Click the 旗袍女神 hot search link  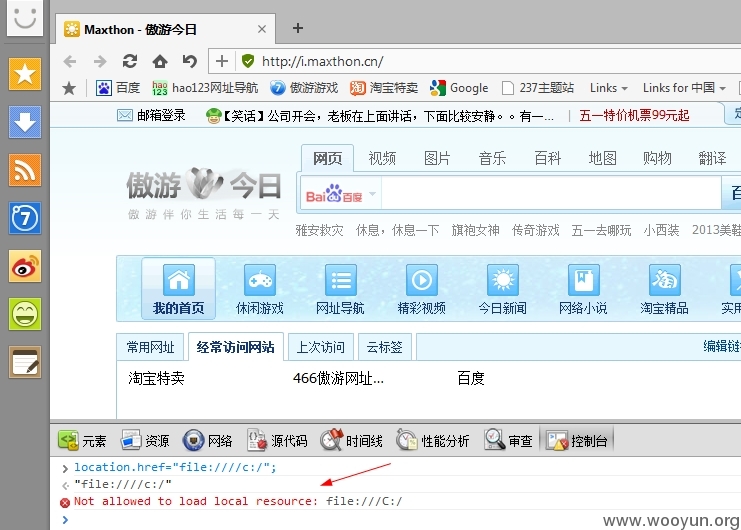475,231
